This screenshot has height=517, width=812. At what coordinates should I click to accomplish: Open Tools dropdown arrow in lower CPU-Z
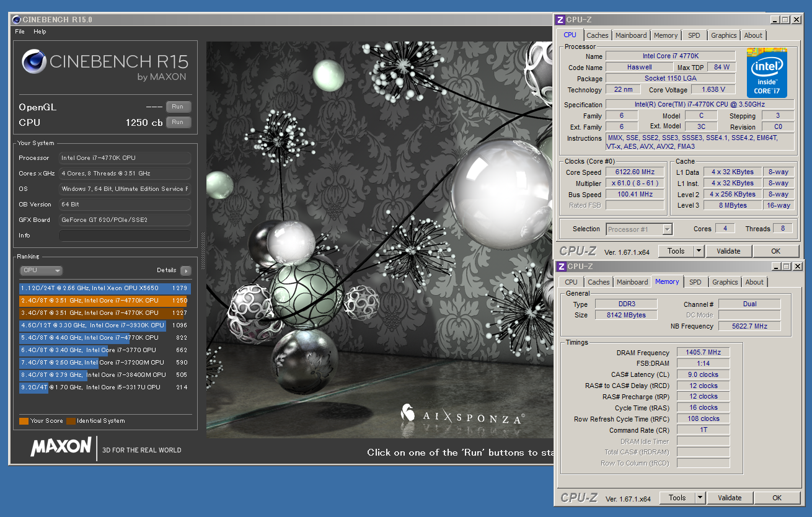(700, 498)
